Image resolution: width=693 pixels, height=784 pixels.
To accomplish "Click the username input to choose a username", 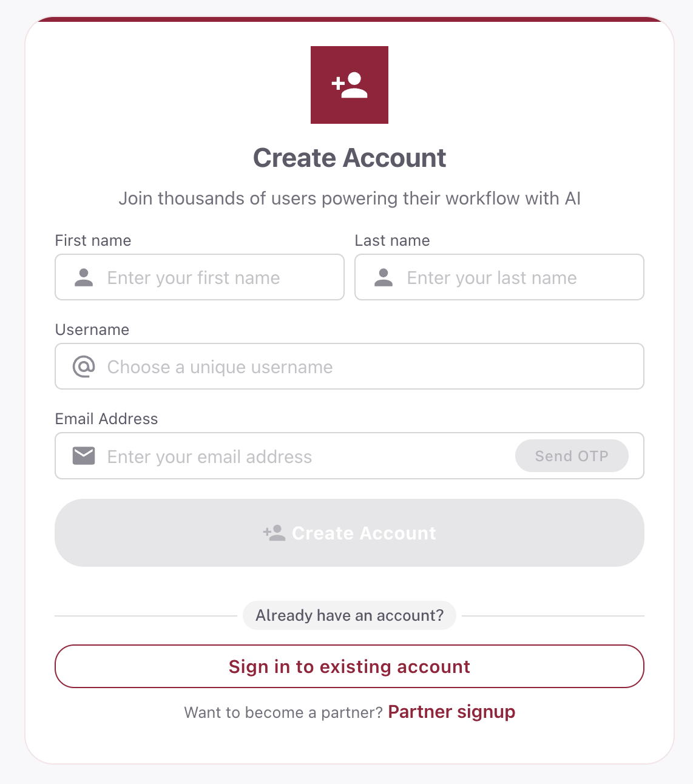I will (x=350, y=367).
